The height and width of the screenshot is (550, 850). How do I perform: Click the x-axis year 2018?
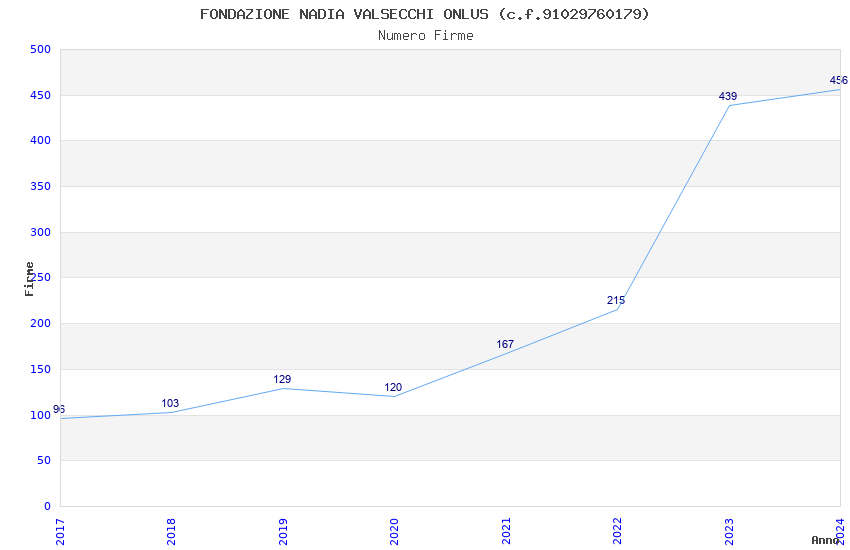pos(171,532)
